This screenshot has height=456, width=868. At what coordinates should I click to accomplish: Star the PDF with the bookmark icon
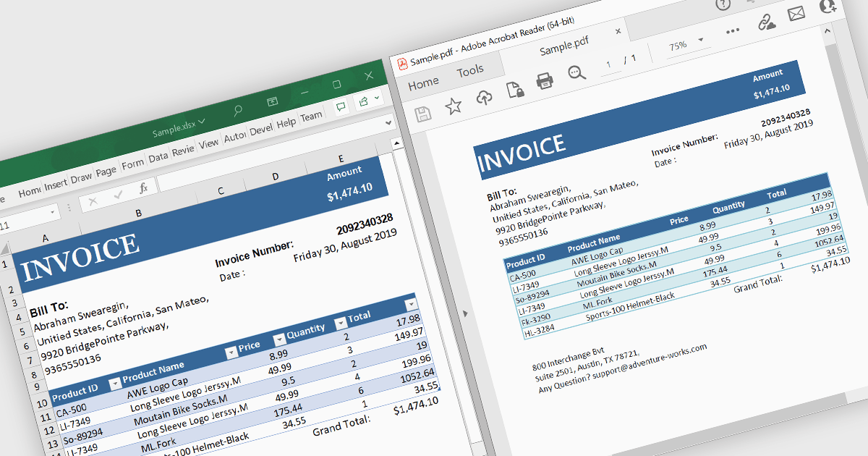454,107
